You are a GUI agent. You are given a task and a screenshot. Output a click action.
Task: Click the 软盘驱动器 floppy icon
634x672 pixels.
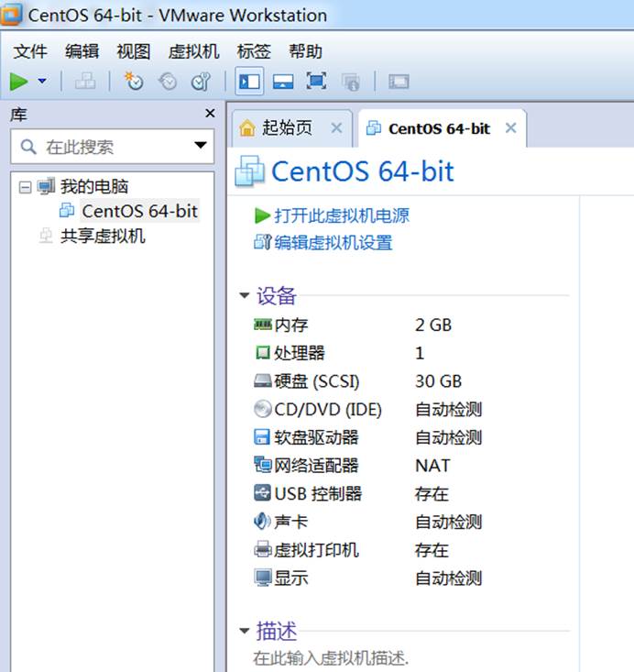pyautogui.click(x=262, y=437)
